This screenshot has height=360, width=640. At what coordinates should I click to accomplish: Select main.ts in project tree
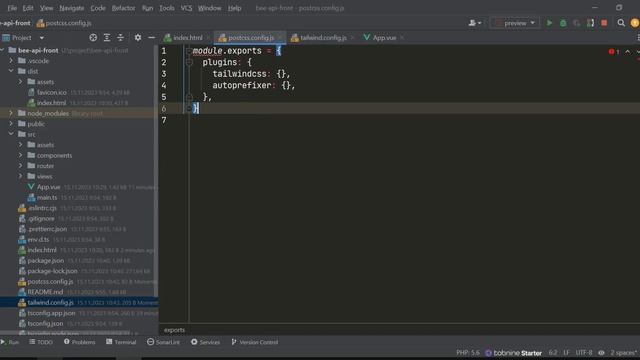click(x=47, y=198)
